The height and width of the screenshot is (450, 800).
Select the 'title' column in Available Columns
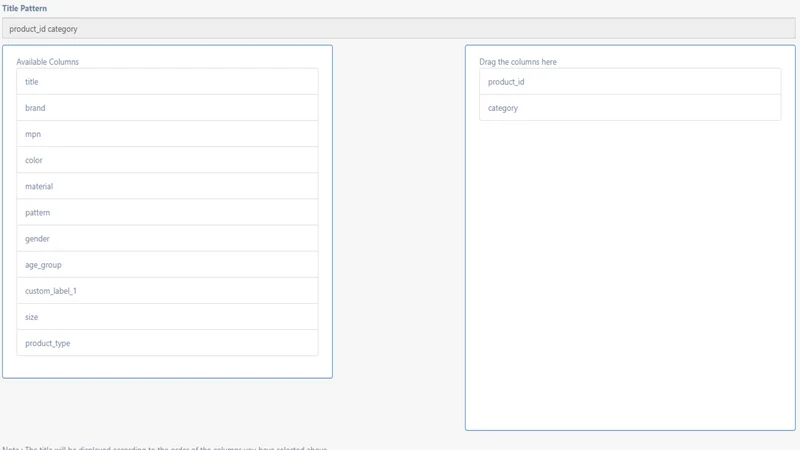tap(167, 82)
